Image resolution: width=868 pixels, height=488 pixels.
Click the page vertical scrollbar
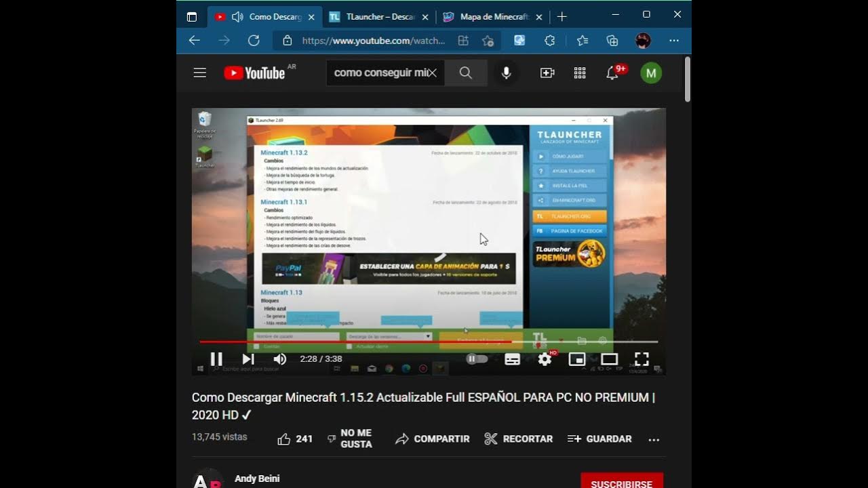point(688,80)
